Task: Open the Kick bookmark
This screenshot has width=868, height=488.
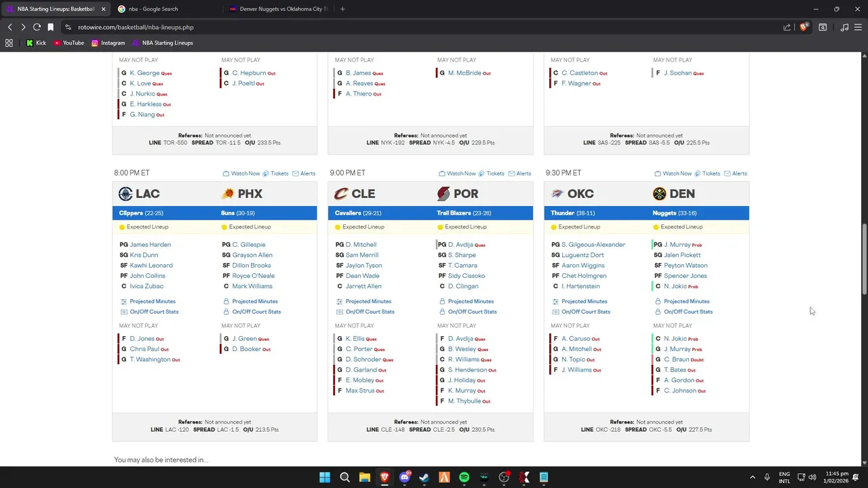Action: 36,43
